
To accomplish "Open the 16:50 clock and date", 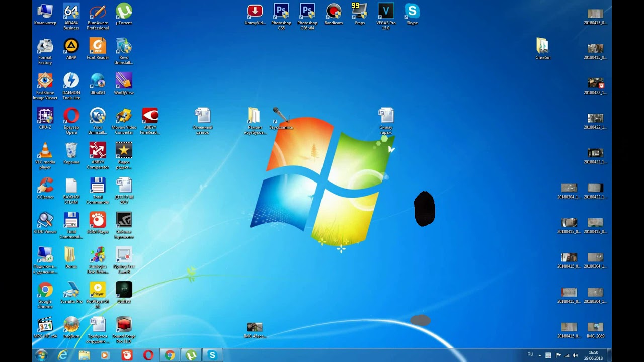I will click(x=594, y=355).
